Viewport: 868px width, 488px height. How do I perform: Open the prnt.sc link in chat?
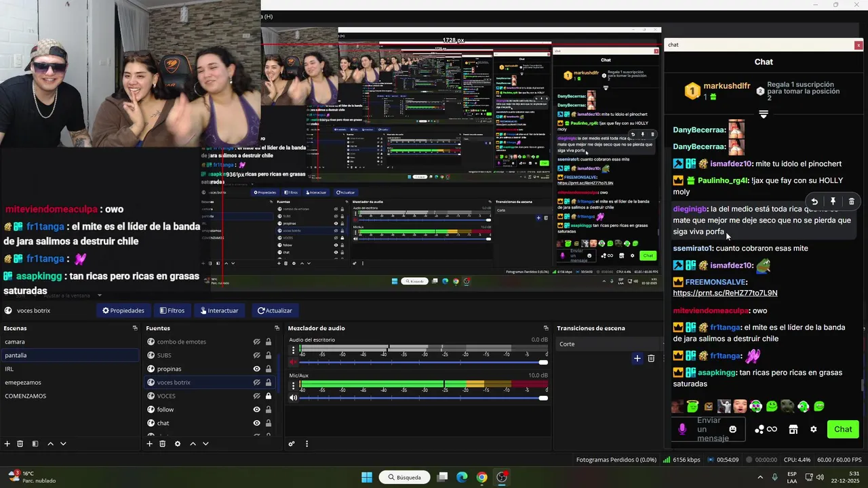pyautogui.click(x=725, y=293)
